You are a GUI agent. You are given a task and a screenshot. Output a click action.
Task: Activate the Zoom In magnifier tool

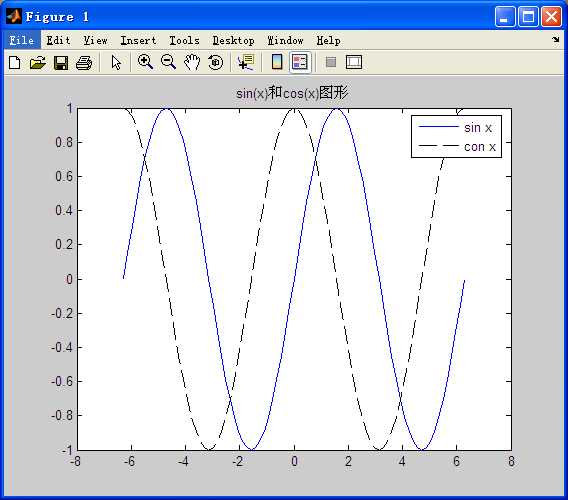[x=145, y=62]
